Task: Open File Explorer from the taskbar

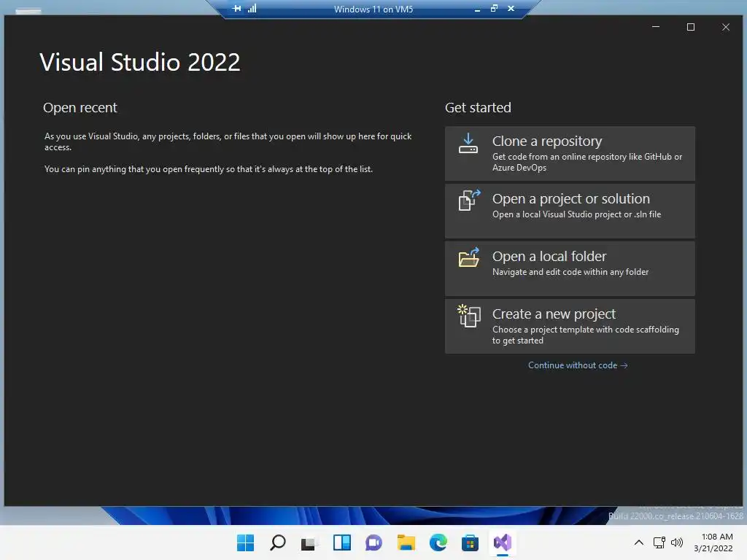Action: (406, 542)
